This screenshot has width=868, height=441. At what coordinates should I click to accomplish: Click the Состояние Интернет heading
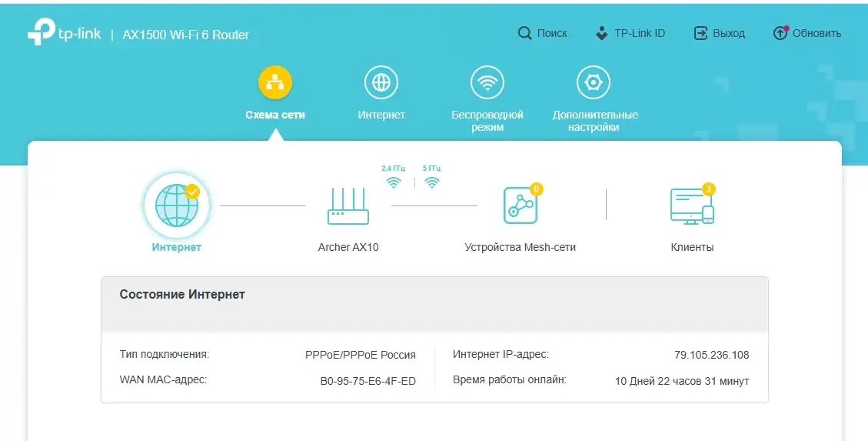click(x=182, y=295)
